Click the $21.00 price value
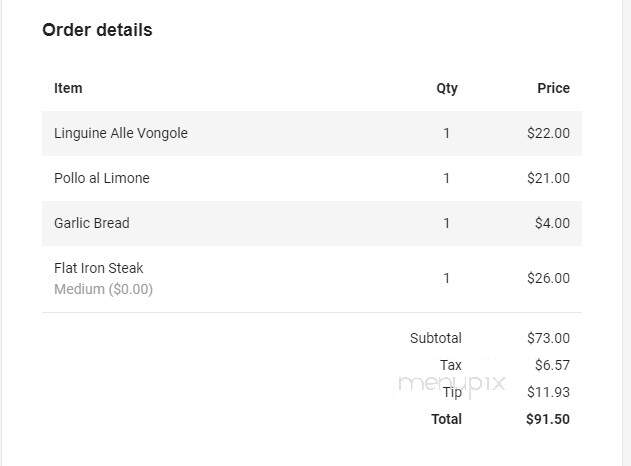631x466 pixels. [549, 178]
